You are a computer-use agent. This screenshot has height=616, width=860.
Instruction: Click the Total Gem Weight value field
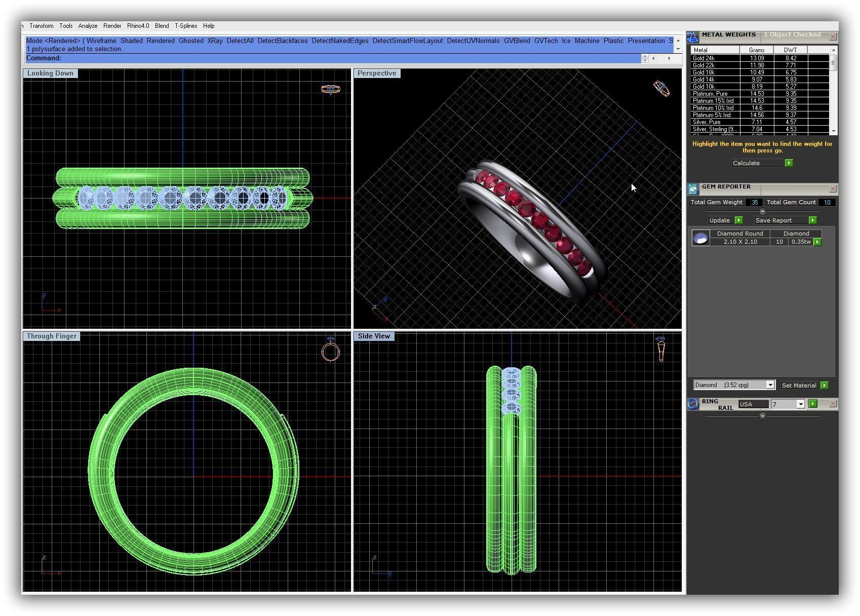click(x=754, y=202)
